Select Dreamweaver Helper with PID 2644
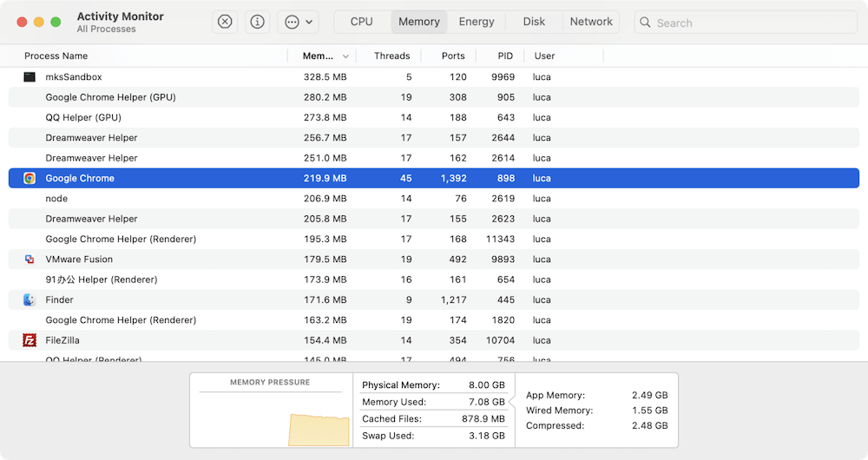Viewport: 868px width, 460px height. (x=434, y=138)
